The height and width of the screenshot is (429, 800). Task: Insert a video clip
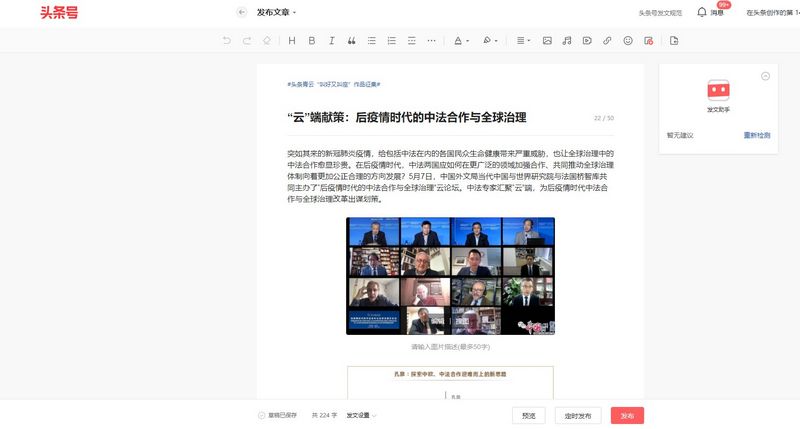tap(587, 41)
